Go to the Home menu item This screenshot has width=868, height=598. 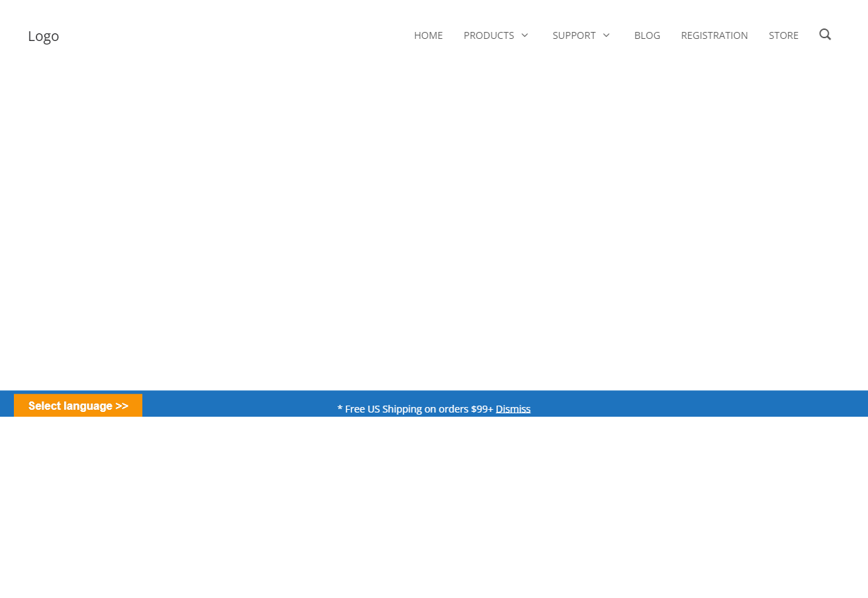tap(428, 35)
